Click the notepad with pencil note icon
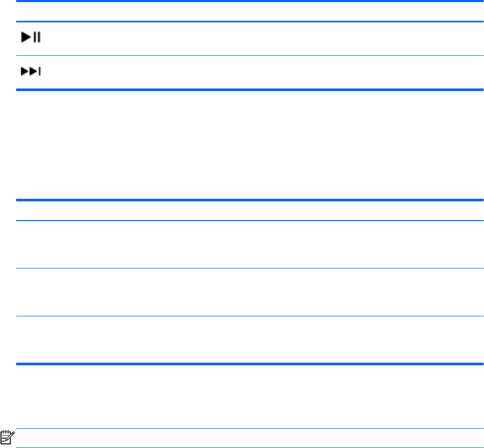The width and height of the screenshot is (484, 448). click(x=7, y=437)
